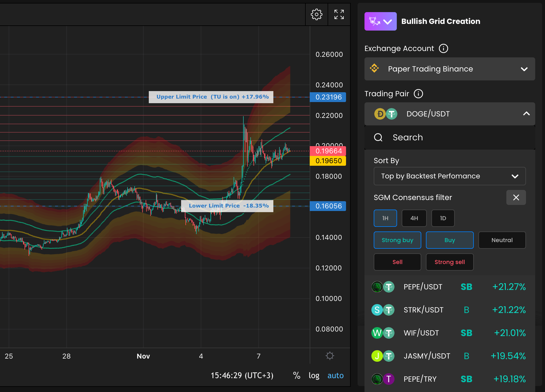Click the +19.18% backtest value for PEPE/TRY
545x392 pixels.
510,379
